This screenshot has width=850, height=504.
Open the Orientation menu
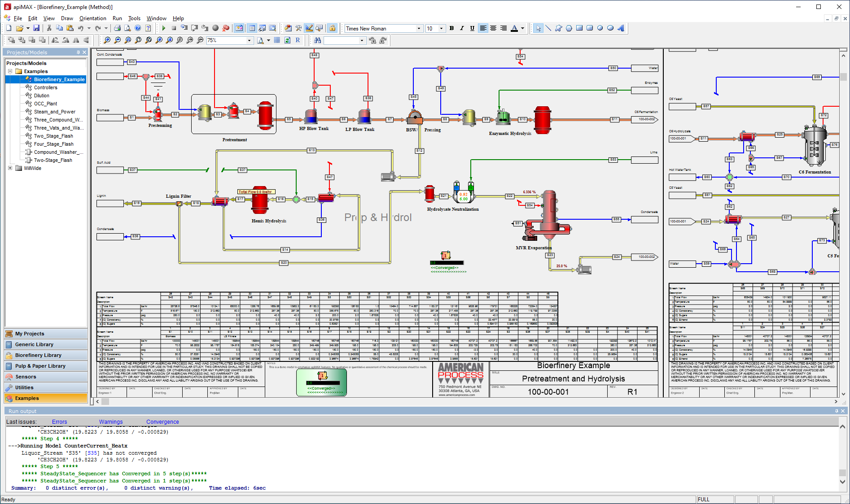tap(92, 18)
